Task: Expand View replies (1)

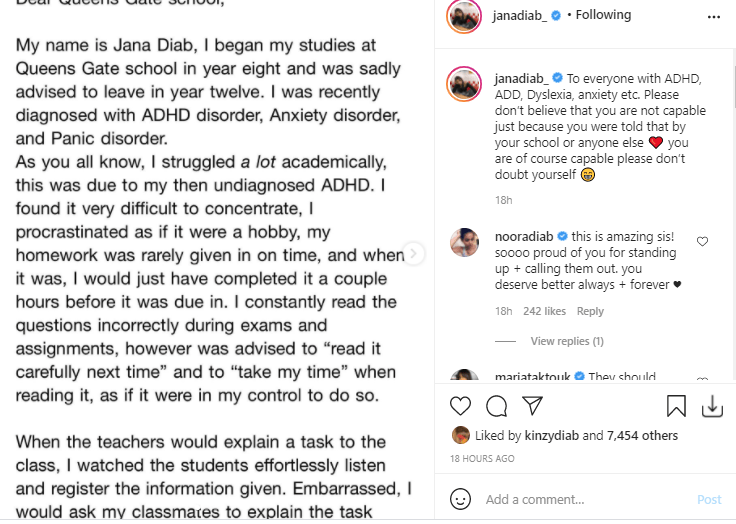Action: [x=567, y=341]
